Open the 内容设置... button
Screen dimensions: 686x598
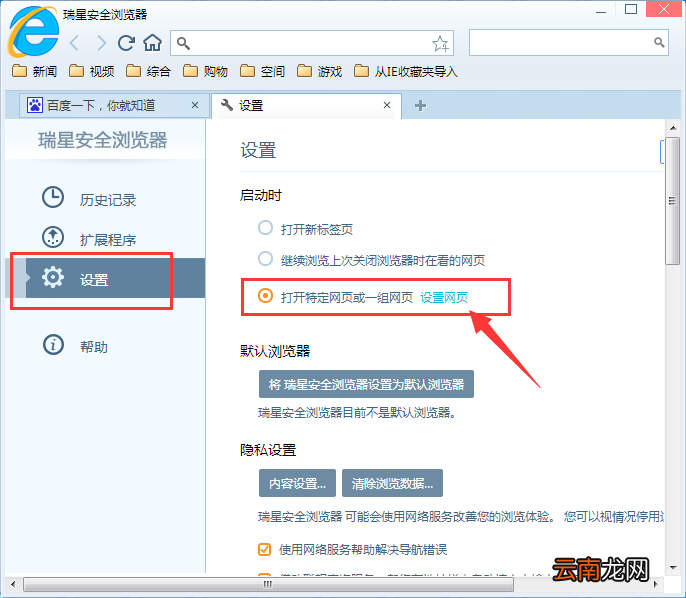click(x=298, y=483)
